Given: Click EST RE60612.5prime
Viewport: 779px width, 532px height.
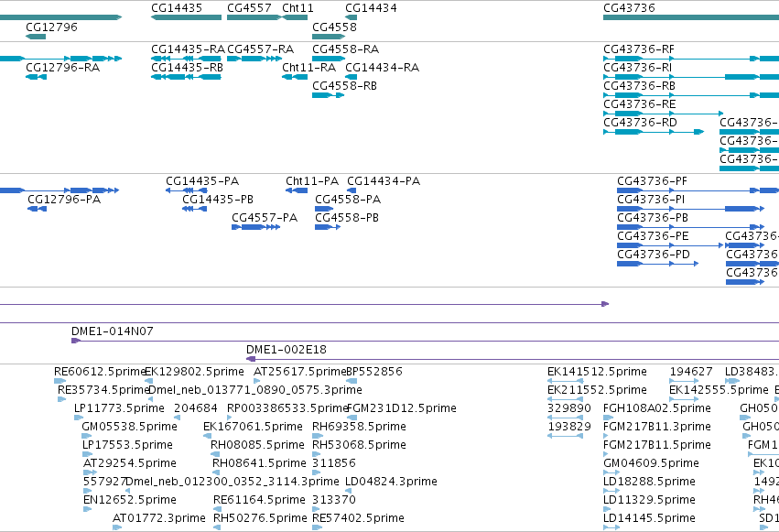Looking at the screenshot, I should (x=100, y=372).
